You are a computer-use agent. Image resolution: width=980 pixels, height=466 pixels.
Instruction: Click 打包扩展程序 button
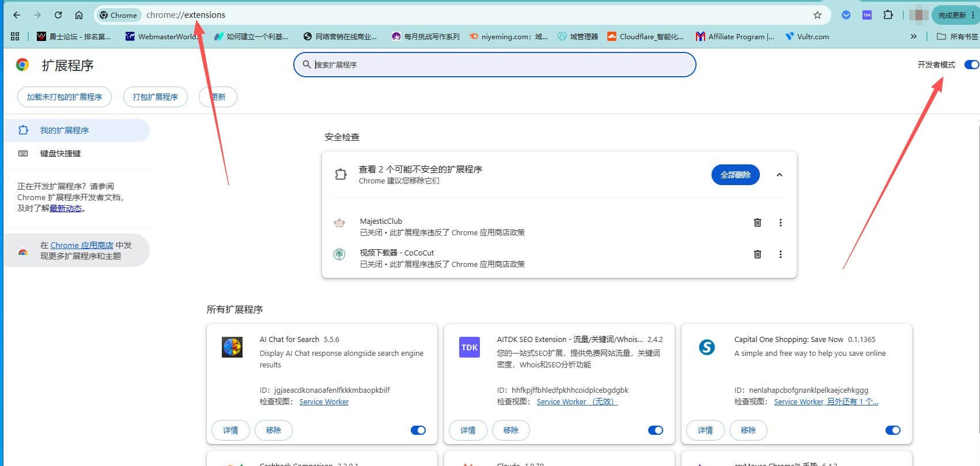(155, 97)
